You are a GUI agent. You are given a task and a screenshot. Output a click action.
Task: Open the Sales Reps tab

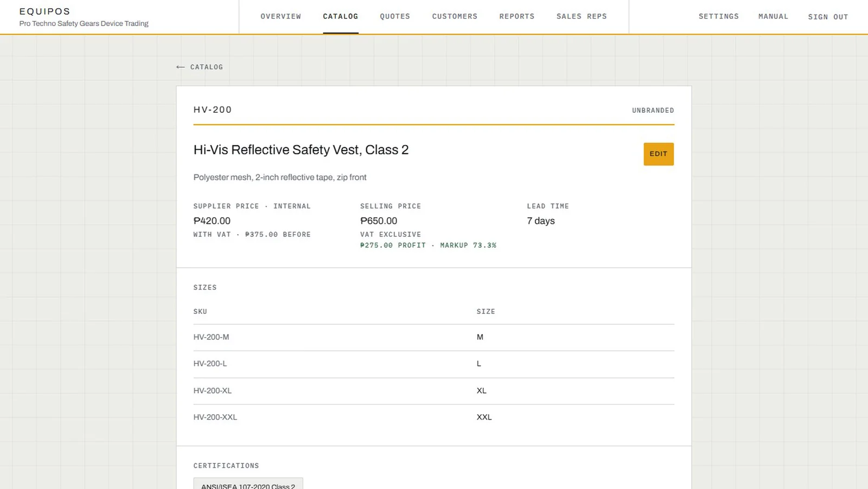(x=582, y=16)
